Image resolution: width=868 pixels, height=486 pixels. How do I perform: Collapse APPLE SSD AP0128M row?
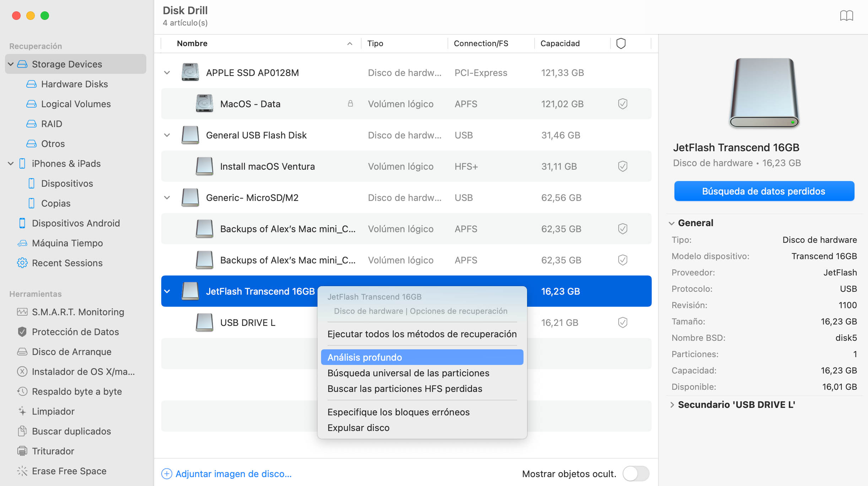(167, 73)
